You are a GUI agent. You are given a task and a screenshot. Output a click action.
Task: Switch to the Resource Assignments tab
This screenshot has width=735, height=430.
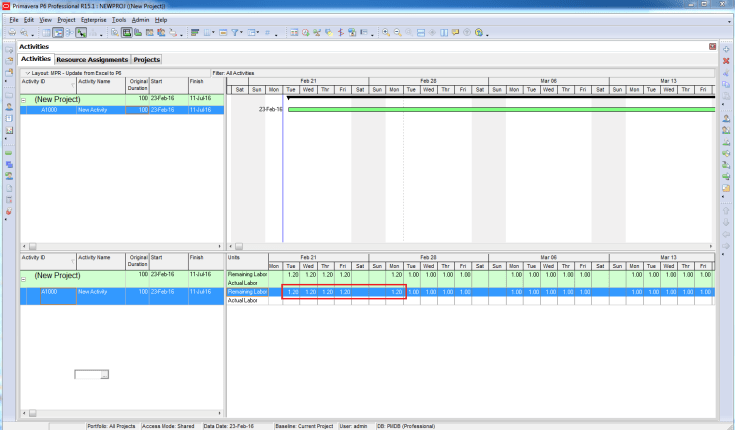coord(92,60)
